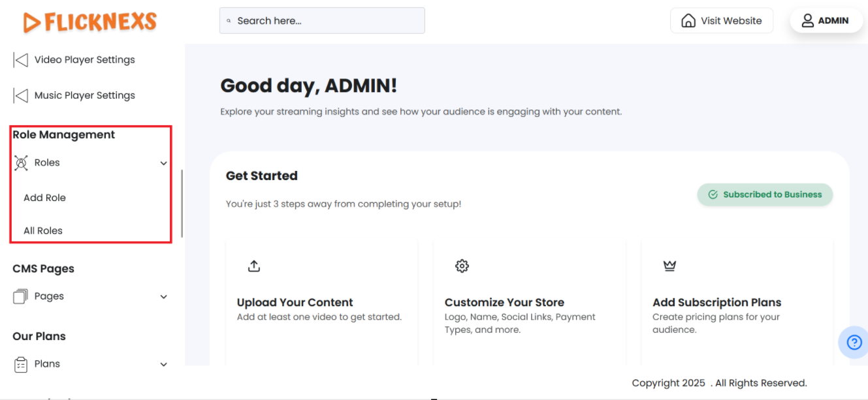868x400 pixels.
Task: Expand the Pages menu chevron
Action: (163, 297)
